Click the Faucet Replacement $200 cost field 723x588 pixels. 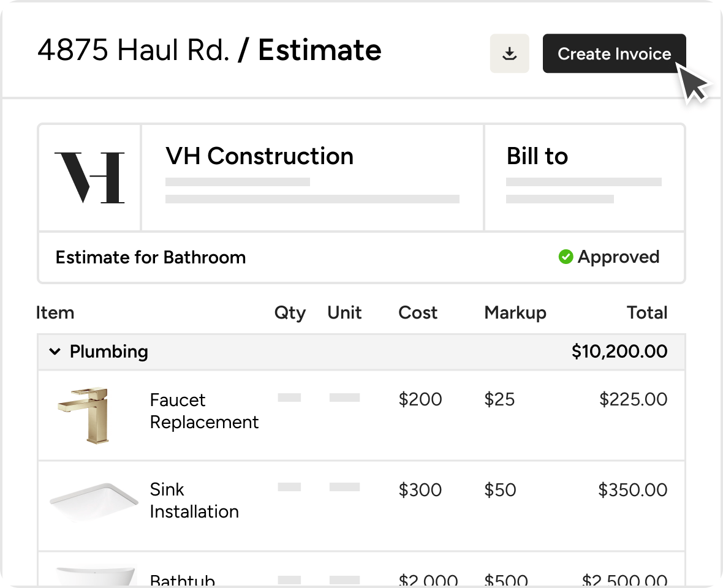[420, 400]
